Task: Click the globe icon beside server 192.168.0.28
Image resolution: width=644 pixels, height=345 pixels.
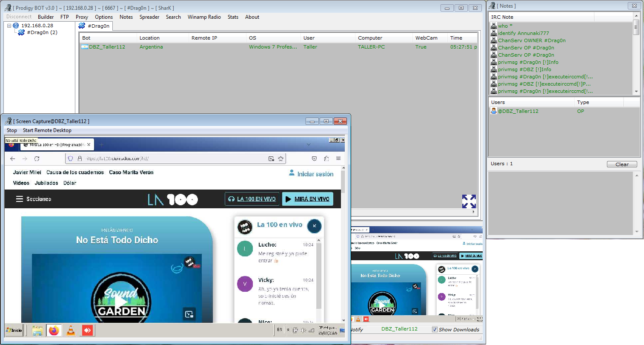Action: [16, 26]
